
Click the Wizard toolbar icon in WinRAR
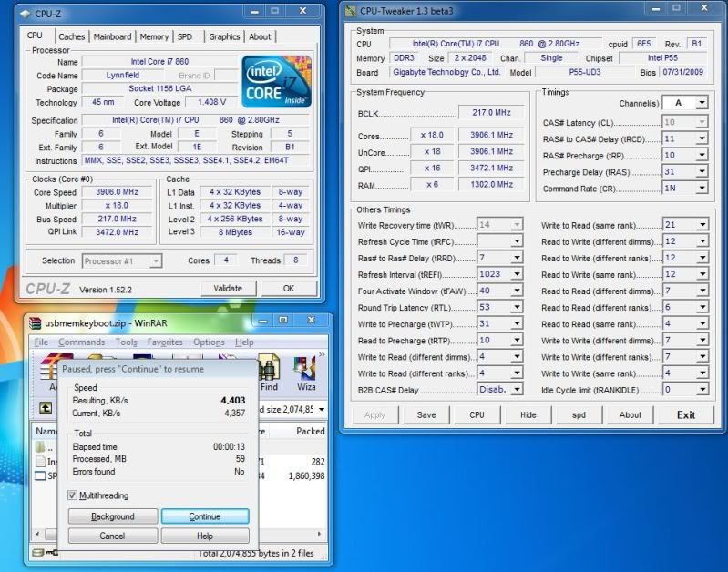click(305, 373)
